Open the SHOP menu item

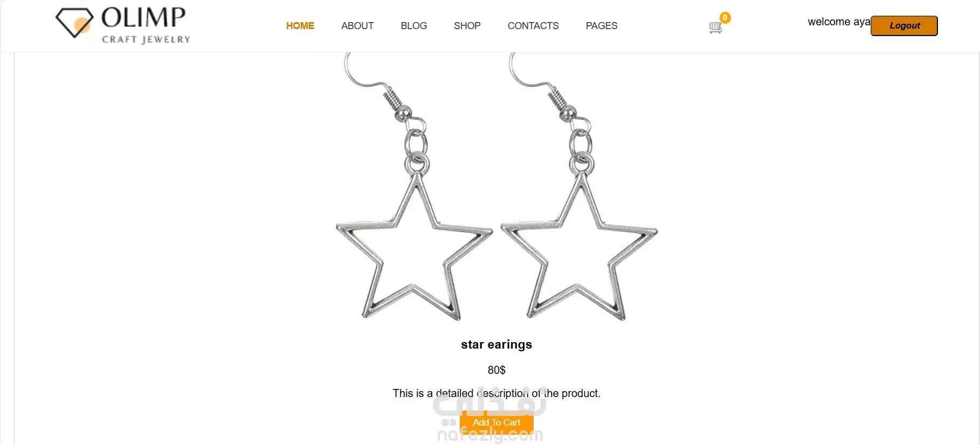pos(467,26)
